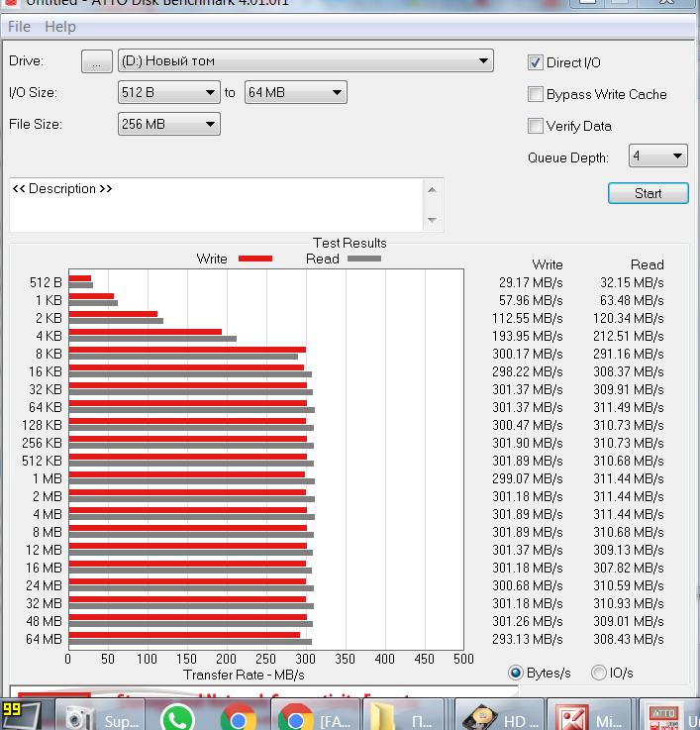Click the Description scrollbar down arrow
Viewport: 700px width, 730px height.
click(432, 219)
